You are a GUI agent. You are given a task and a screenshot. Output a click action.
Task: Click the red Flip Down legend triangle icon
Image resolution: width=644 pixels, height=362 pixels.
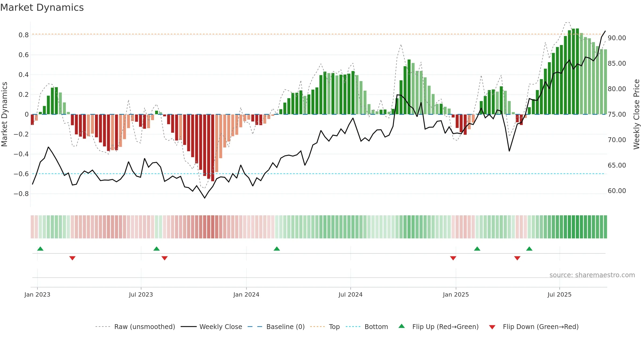(x=492, y=327)
